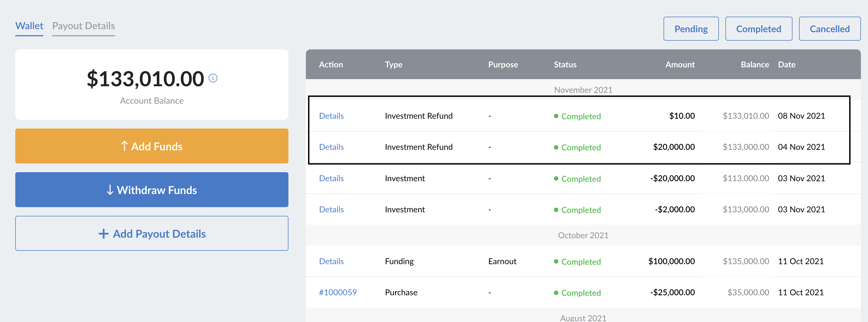Click the Withdraw Funds button
Viewport: 868px width, 322px height.
152,190
